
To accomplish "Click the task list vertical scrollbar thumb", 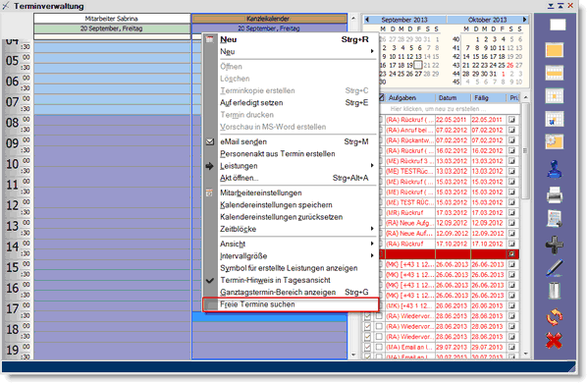I will [525, 150].
